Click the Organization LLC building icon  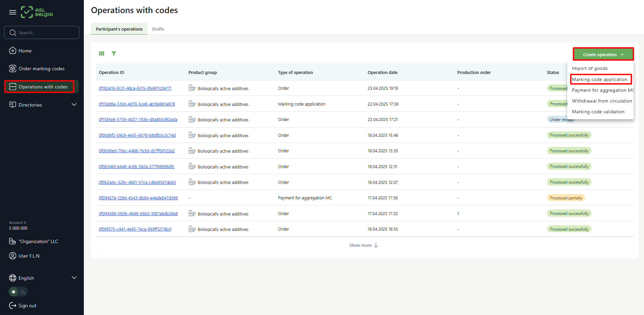tap(12, 241)
